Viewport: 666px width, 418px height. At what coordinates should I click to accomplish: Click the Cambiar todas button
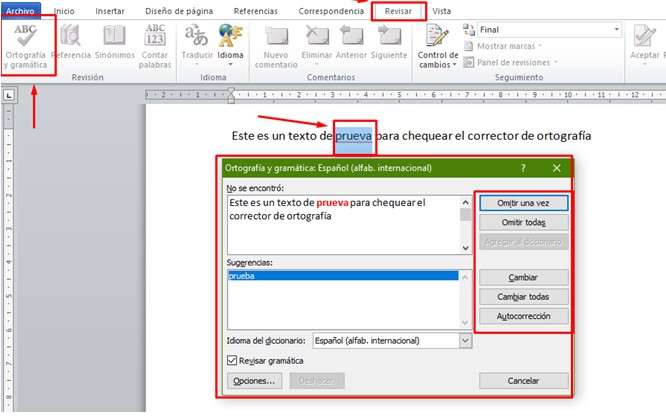[x=523, y=297]
